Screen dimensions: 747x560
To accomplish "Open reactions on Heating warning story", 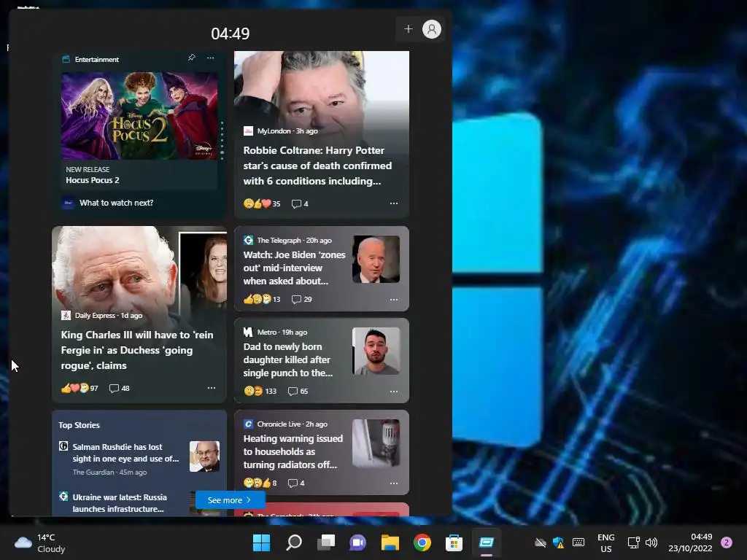I will pos(260,483).
